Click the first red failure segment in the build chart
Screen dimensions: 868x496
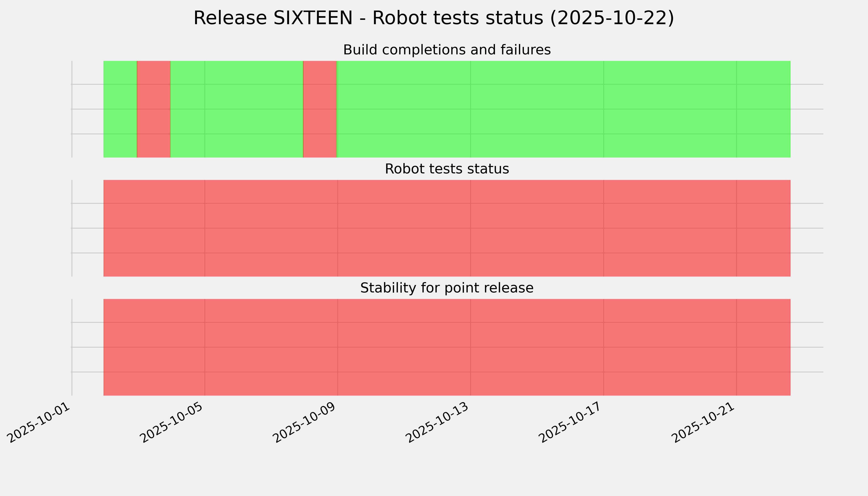point(153,109)
